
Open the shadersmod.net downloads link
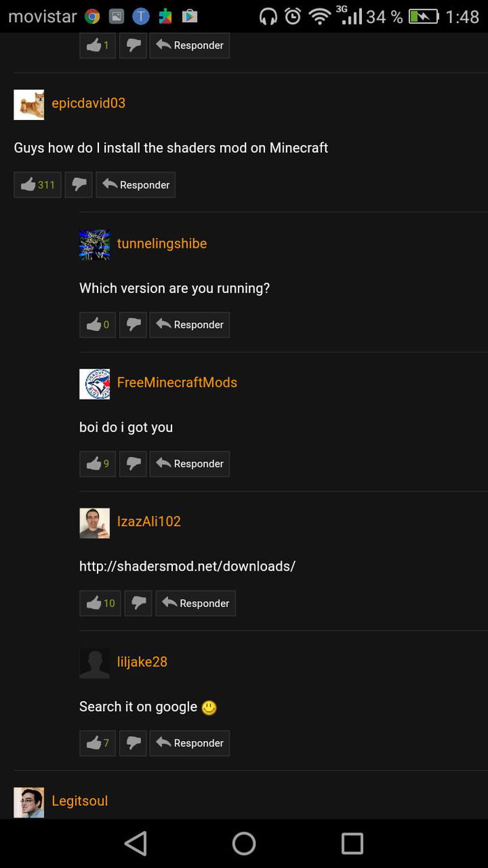[x=188, y=566]
